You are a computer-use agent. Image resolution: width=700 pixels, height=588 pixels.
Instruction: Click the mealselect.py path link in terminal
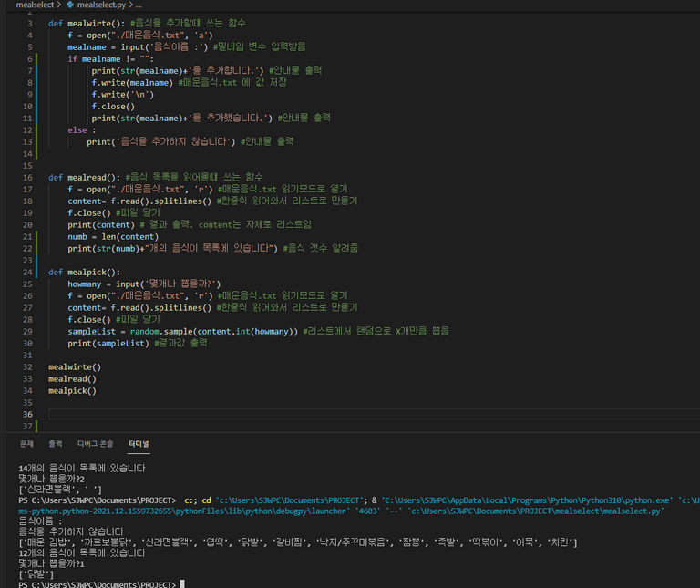535,511
